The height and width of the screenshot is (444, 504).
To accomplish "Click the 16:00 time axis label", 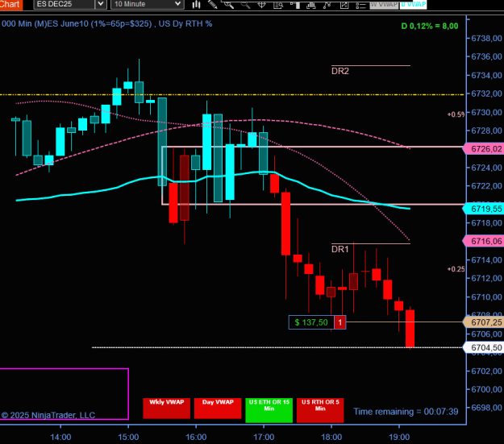I will pyautogui.click(x=196, y=437).
